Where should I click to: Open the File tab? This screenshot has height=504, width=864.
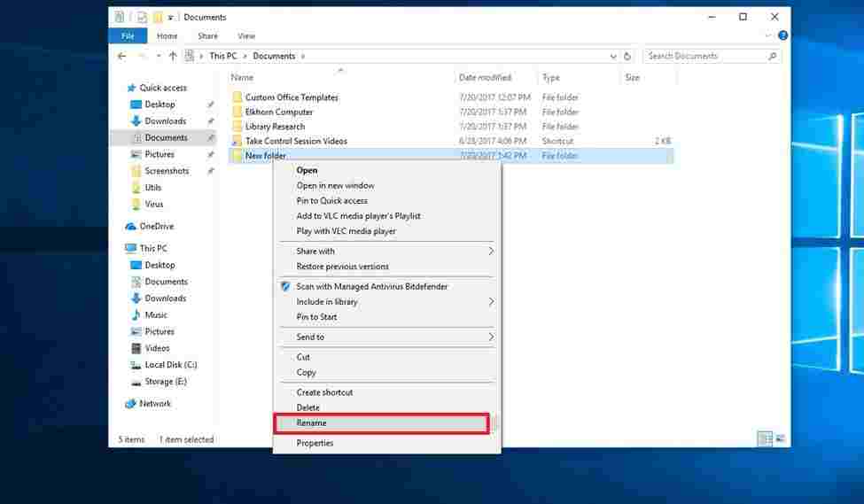128,35
